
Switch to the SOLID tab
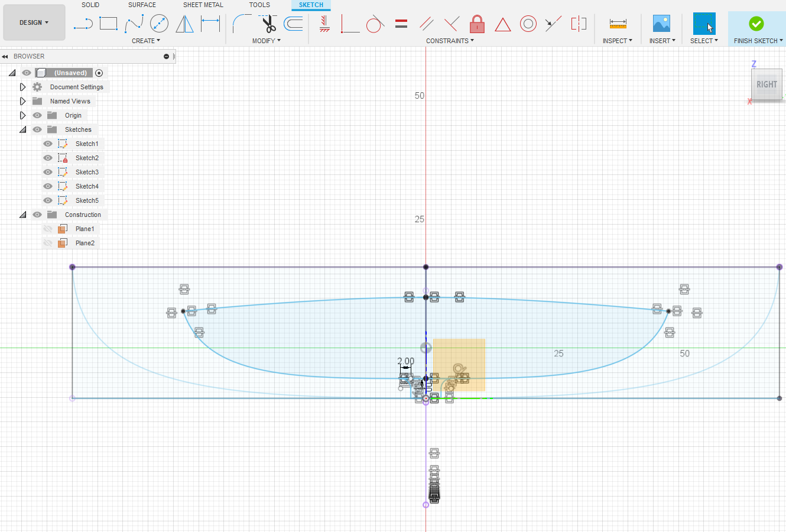click(90, 5)
